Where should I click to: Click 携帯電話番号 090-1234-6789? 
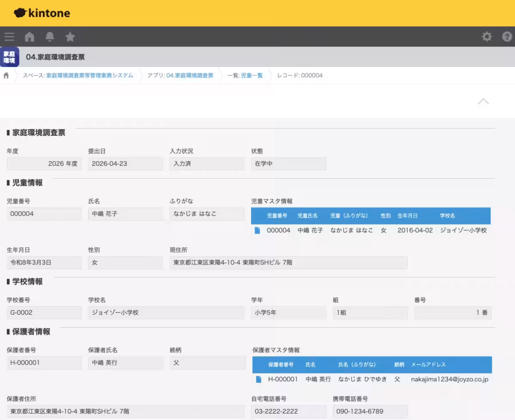(x=370, y=411)
